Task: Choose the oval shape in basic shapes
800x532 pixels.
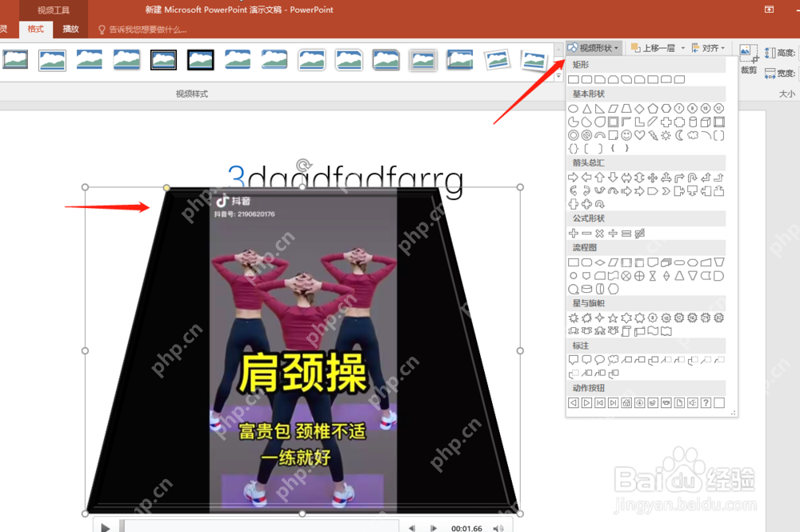Action: 574,108
